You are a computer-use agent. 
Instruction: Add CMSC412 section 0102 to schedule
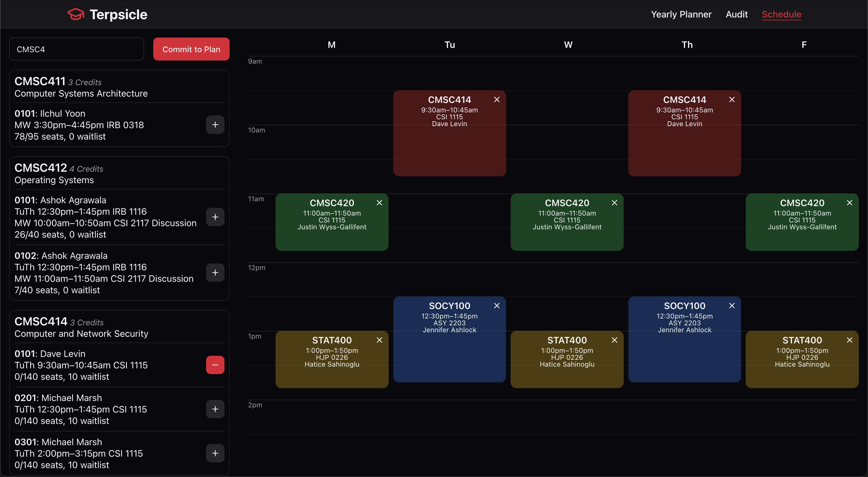click(x=215, y=273)
